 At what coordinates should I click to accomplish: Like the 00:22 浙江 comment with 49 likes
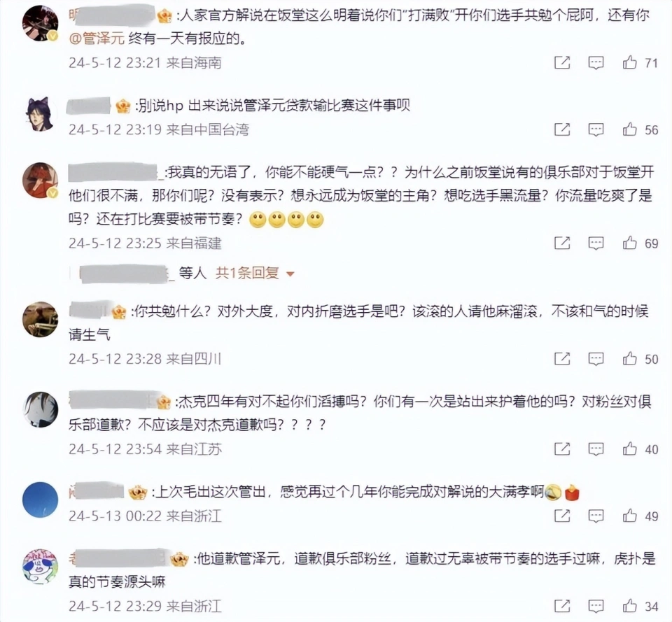point(629,516)
